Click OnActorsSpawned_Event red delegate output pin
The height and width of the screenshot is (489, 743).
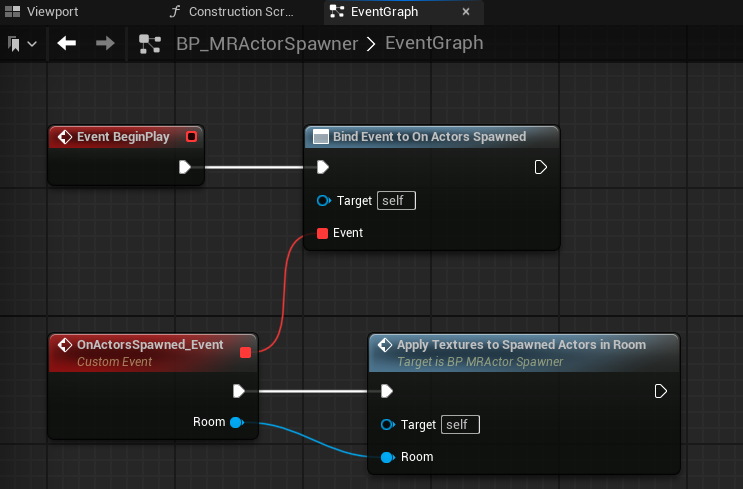pyautogui.click(x=245, y=352)
